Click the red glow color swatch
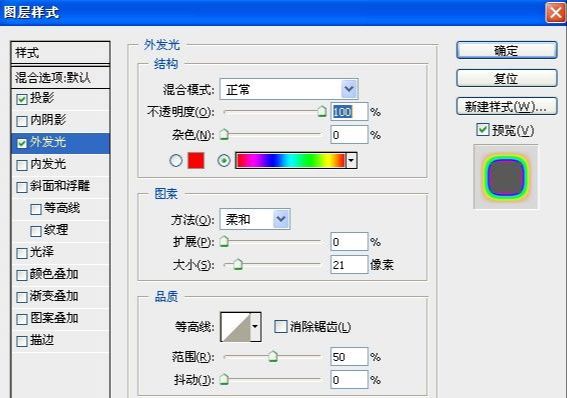Image resolution: width=567 pixels, height=398 pixels. (x=196, y=160)
